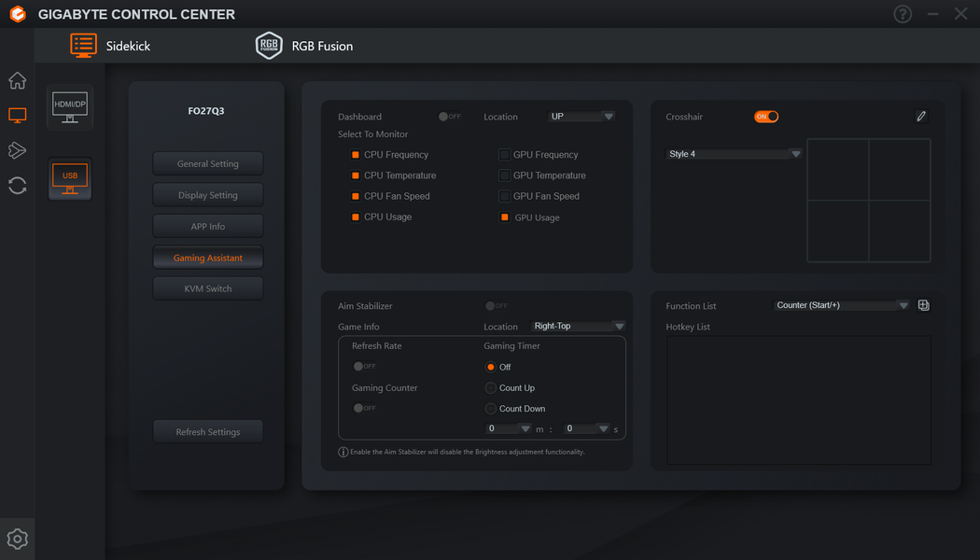Image resolution: width=980 pixels, height=560 pixels.
Task: Open Game Info Right-Top location dropdown
Action: click(x=578, y=327)
